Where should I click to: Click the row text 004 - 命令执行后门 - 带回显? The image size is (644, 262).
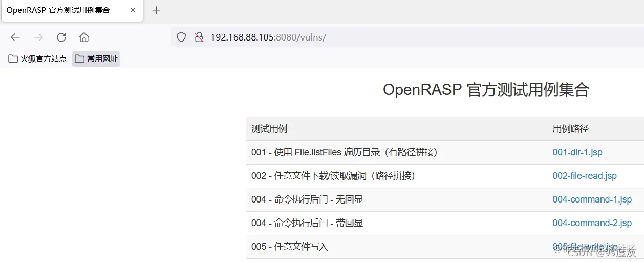pos(307,223)
